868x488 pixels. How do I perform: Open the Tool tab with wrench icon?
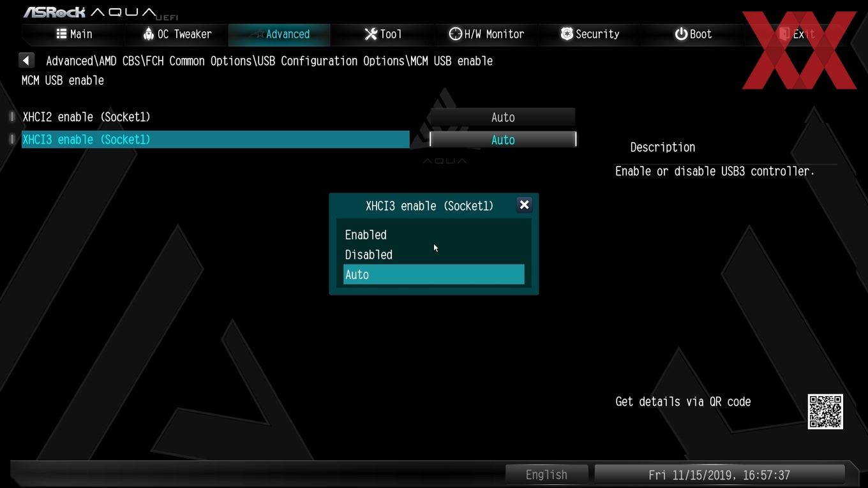(383, 34)
